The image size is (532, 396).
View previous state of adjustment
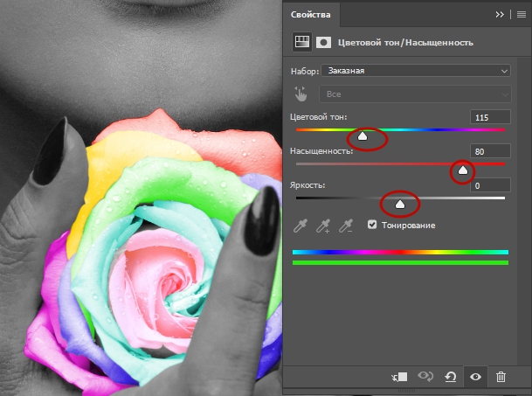coord(425,376)
